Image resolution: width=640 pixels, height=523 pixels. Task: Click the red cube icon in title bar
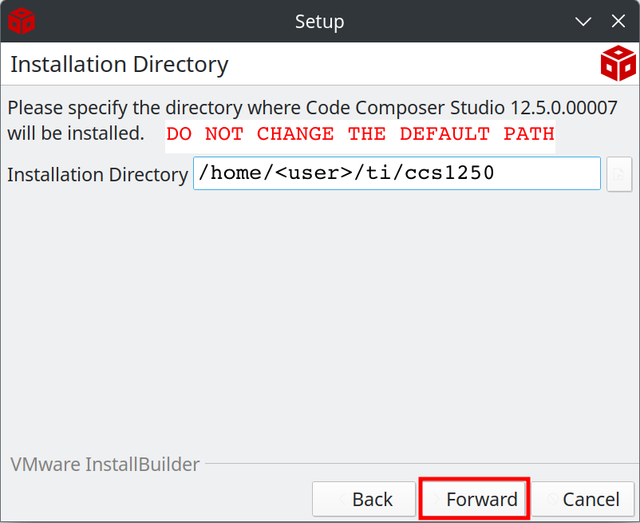point(21,20)
